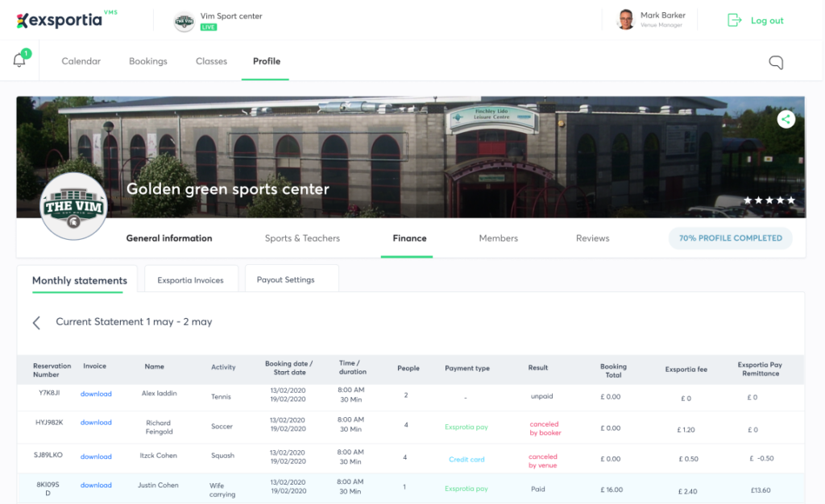The image size is (825, 504).
Task: Open the chat messages bubble icon
Action: click(776, 63)
